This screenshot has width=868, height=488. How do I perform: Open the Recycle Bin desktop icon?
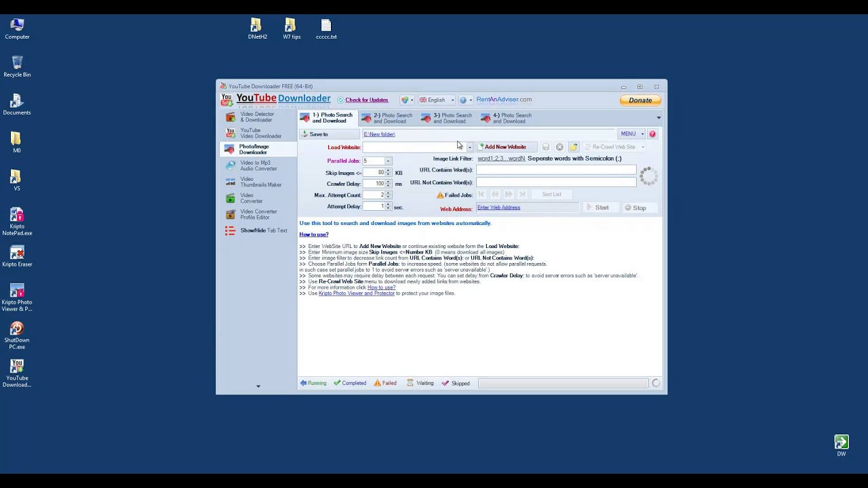[17, 67]
